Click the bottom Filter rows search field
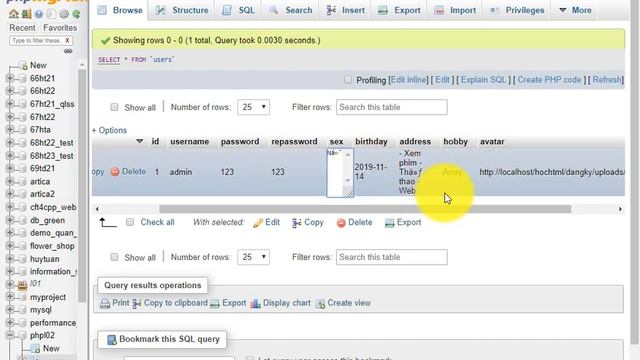Viewport: 640px width, 360px height. click(391, 257)
